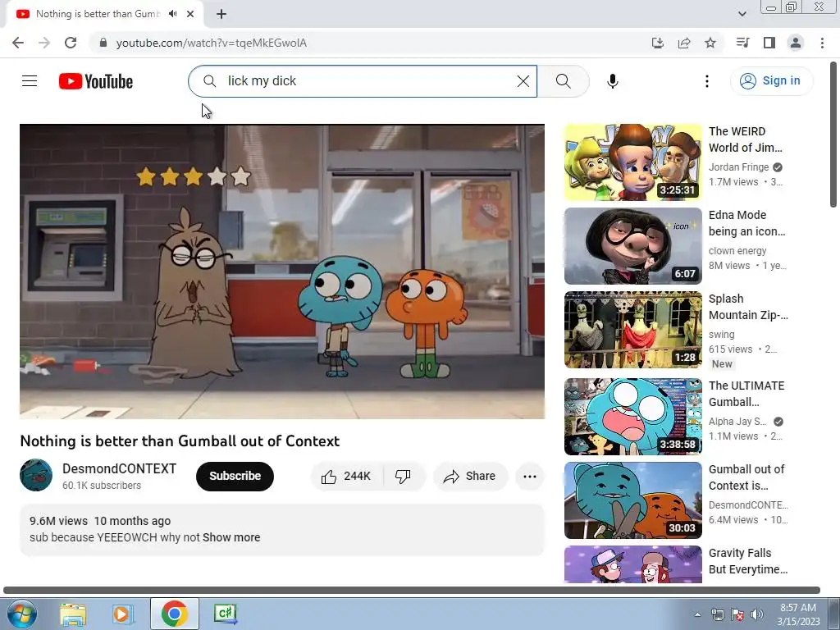Open tab search chevron dropdown
This screenshot has width=840, height=630.
point(742,14)
